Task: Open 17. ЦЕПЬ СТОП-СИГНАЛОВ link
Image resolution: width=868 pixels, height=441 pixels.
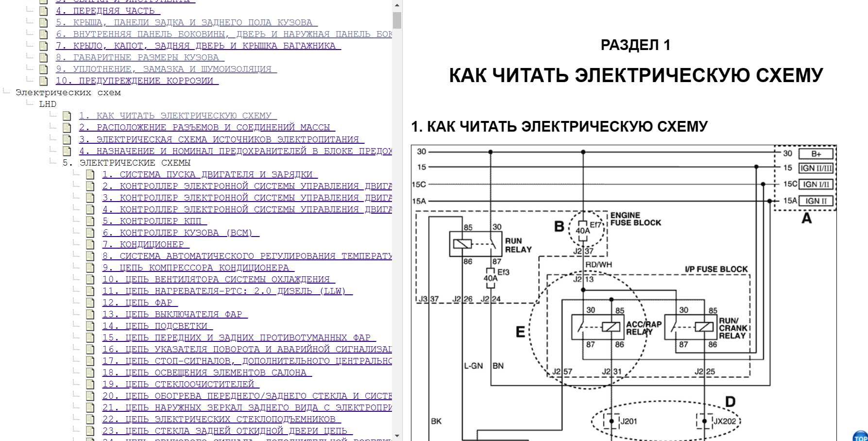Action: [x=247, y=361]
